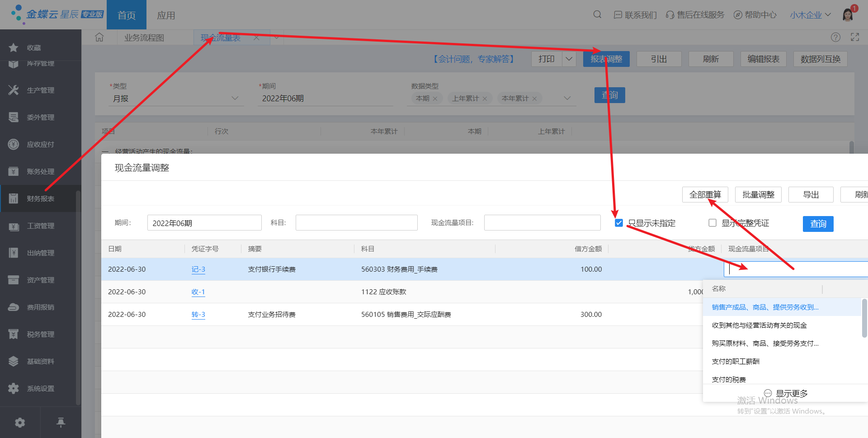Screen dimensions: 868x438
Task: Click the 现金流量项目 filter input field
Action: pyautogui.click(x=542, y=222)
